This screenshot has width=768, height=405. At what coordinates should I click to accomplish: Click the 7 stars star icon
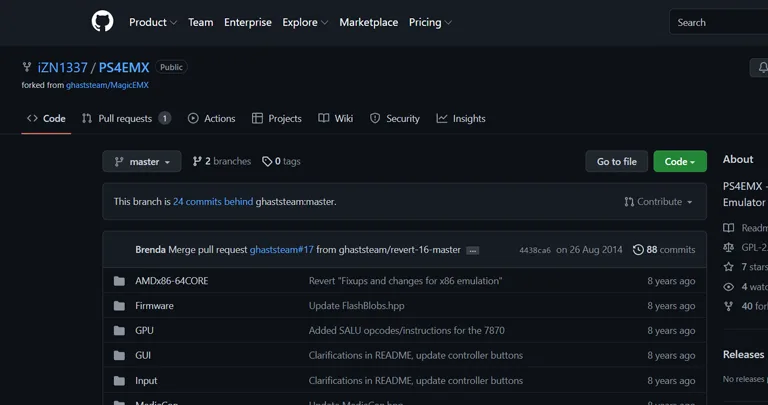click(x=729, y=267)
